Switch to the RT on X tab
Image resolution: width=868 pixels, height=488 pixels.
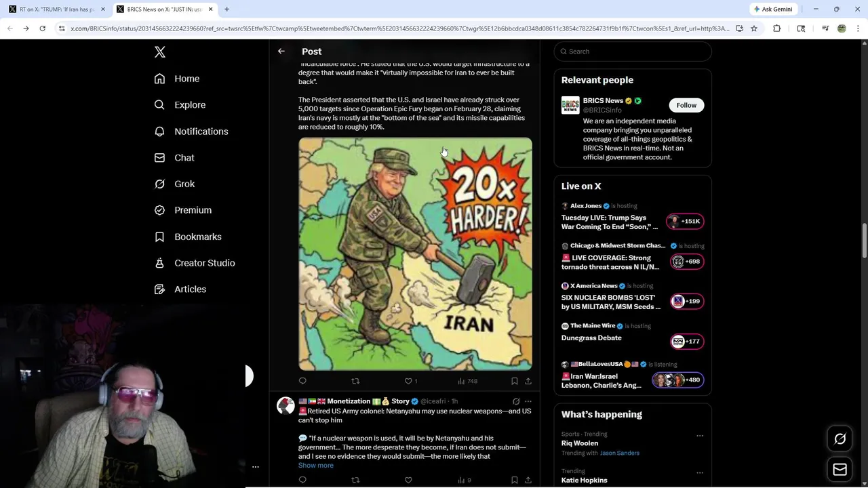(x=57, y=9)
